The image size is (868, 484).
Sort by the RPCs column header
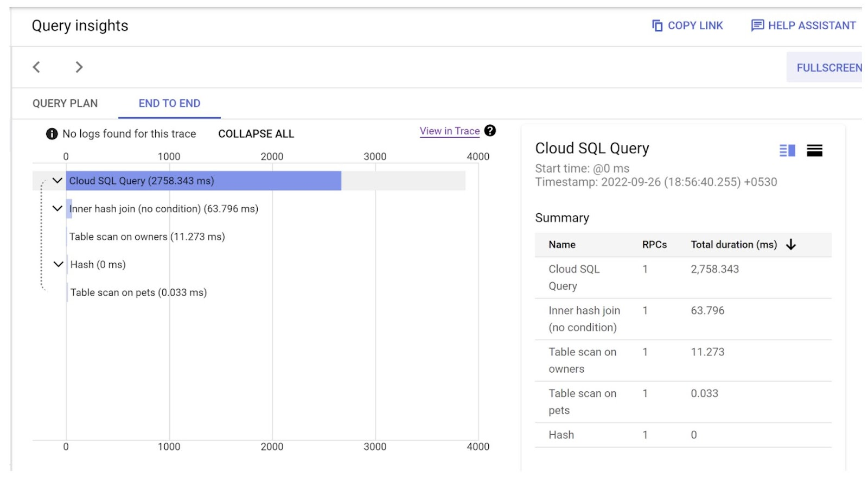click(654, 245)
